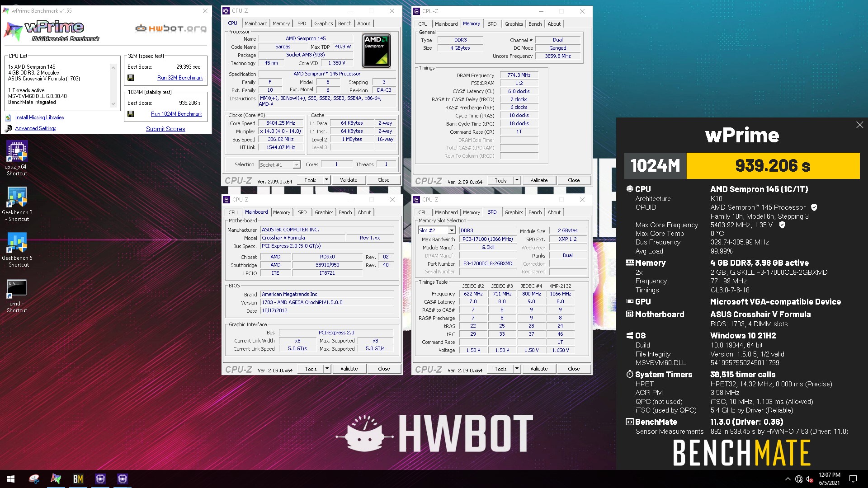Open Tools dropdown arrow in CPU tab window
Viewport: 868px width, 488px height.
tap(326, 180)
